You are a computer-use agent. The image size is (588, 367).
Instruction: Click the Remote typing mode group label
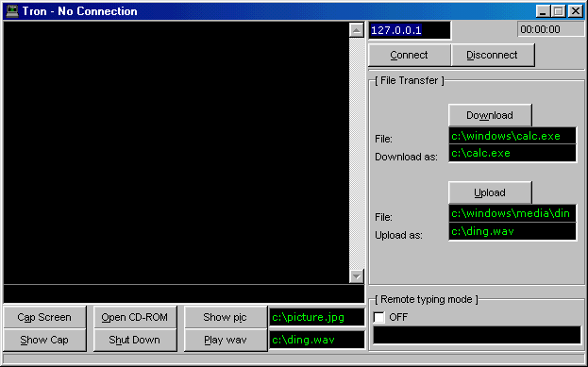click(x=427, y=299)
